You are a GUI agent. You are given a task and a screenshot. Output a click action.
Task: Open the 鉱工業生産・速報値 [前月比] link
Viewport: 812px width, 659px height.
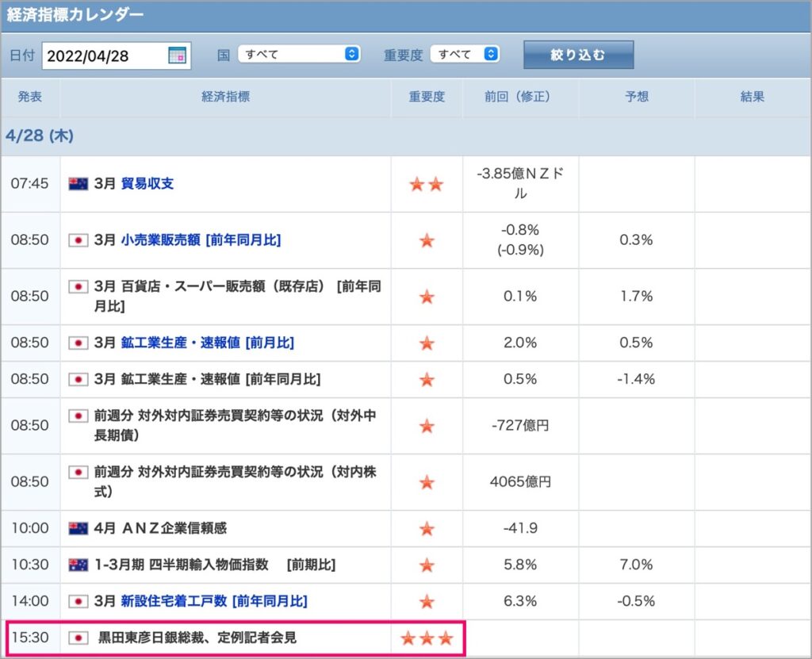click(207, 343)
